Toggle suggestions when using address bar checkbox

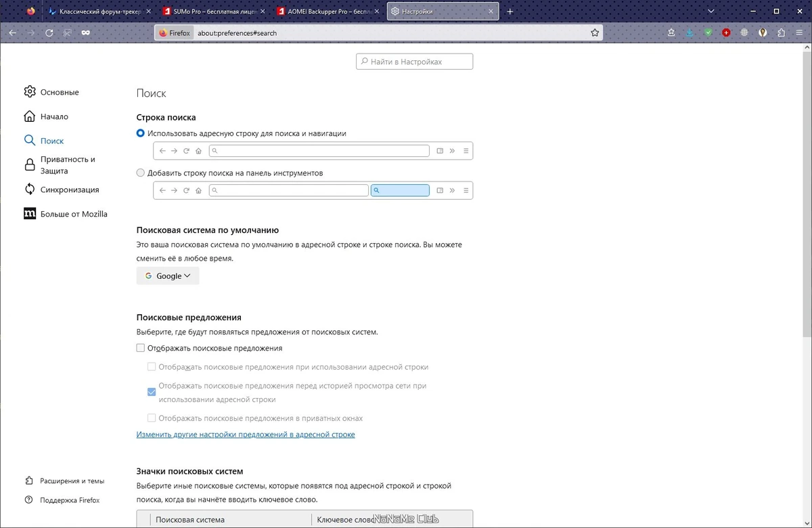click(x=152, y=367)
